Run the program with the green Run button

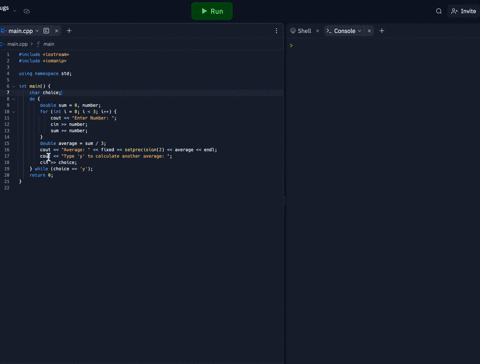click(x=212, y=11)
